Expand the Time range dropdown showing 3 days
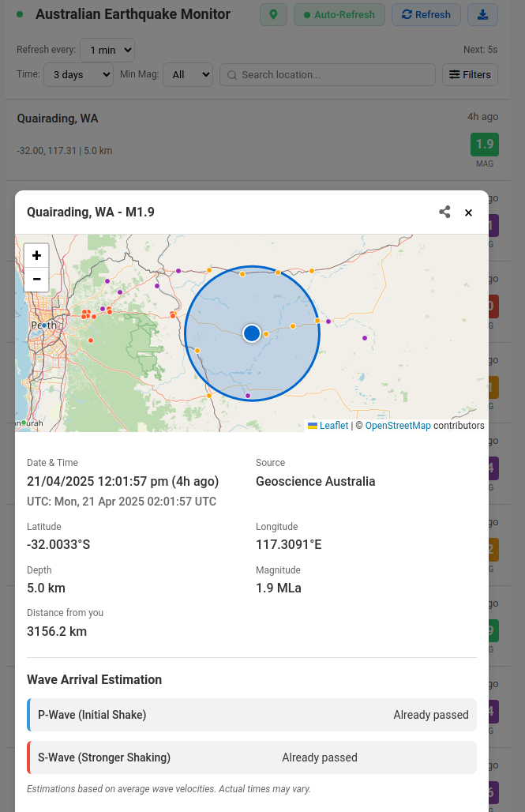The image size is (525, 812). point(78,74)
